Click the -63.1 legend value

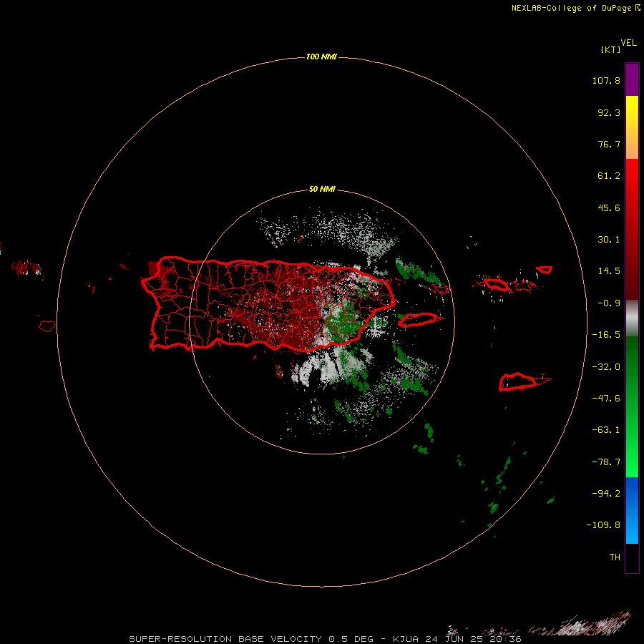pyautogui.click(x=606, y=430)
